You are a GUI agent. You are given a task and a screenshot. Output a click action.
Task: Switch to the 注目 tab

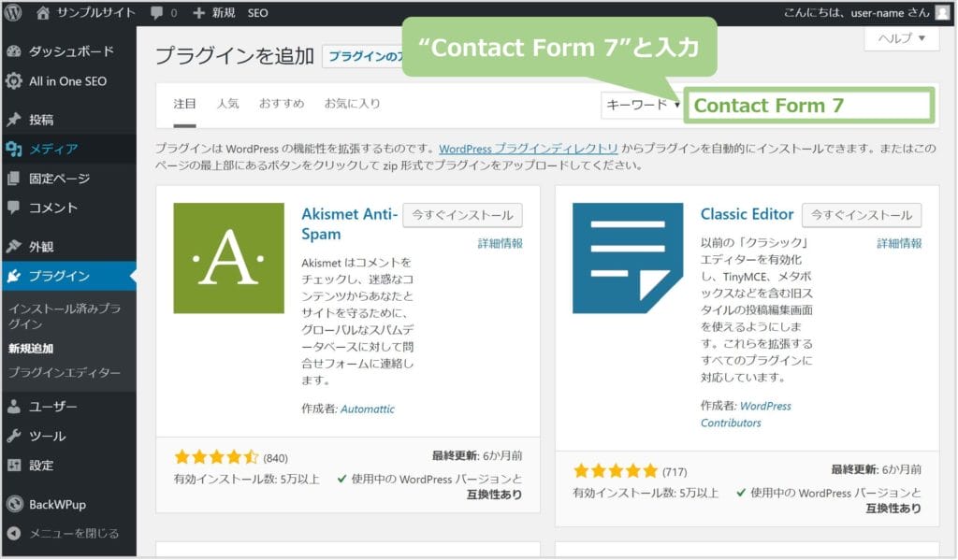(x=184, y=104)
